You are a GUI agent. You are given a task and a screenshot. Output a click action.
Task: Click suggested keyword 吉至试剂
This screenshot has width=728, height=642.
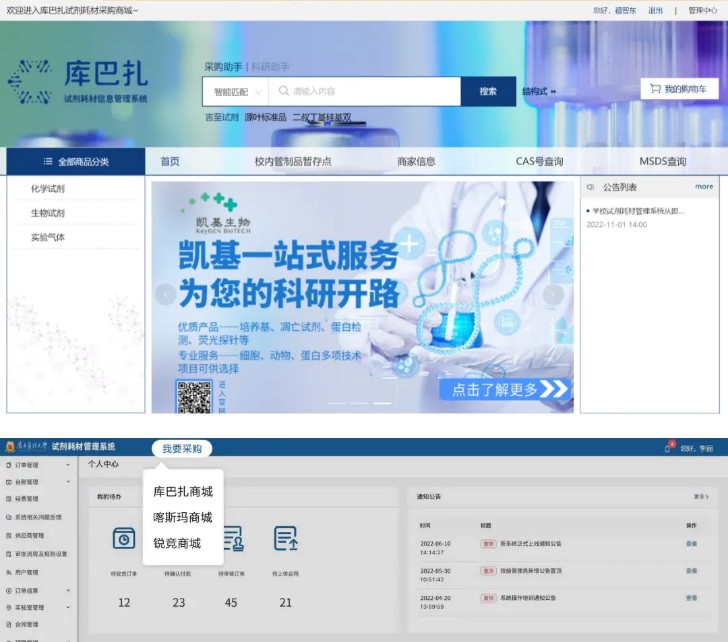click(x=222, y=117)
